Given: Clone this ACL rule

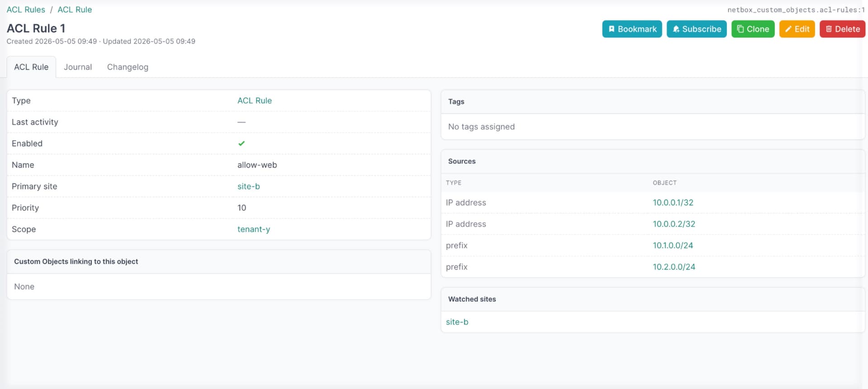Looking at the screenshot, I should [753, 29].
